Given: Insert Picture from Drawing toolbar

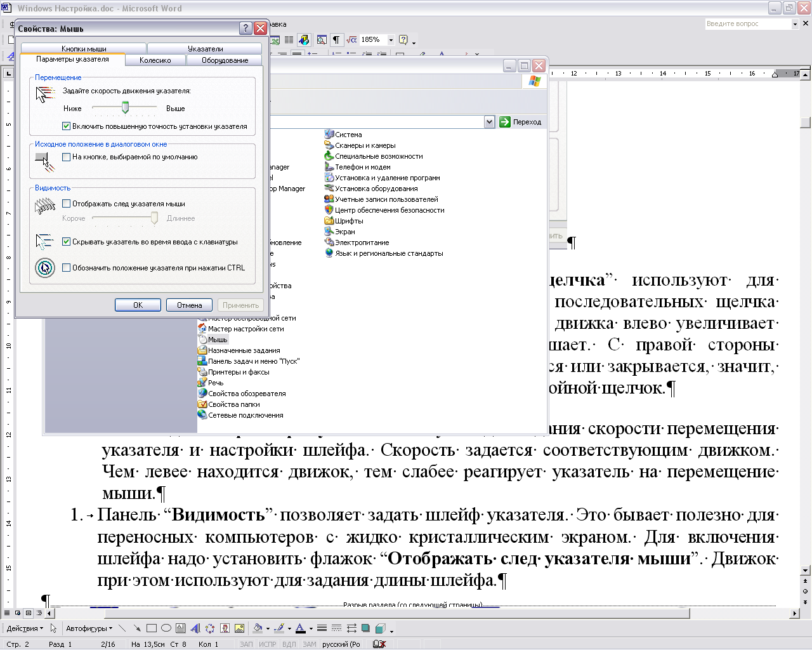Looking at the screenshot, I should [239, 628].
